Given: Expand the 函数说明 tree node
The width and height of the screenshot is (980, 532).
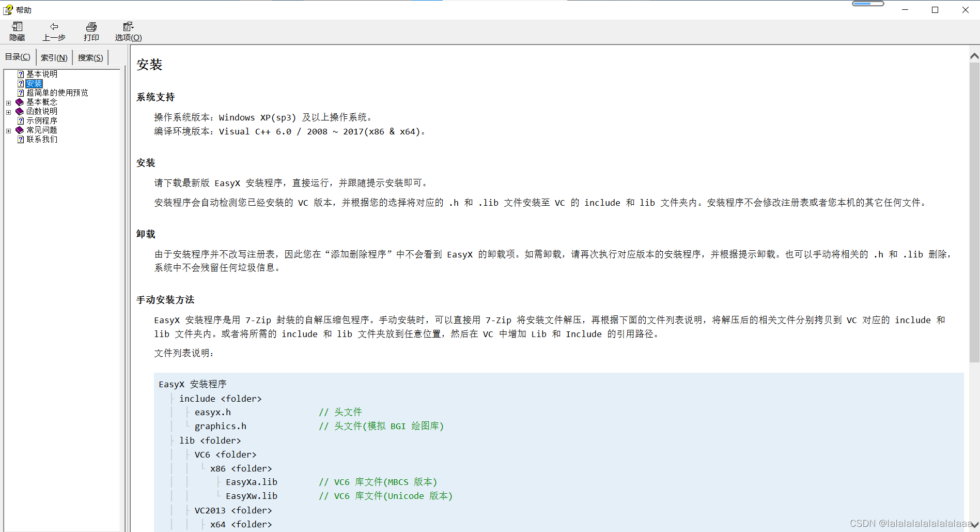Looking at the screenshot, I should click(8, 112).
